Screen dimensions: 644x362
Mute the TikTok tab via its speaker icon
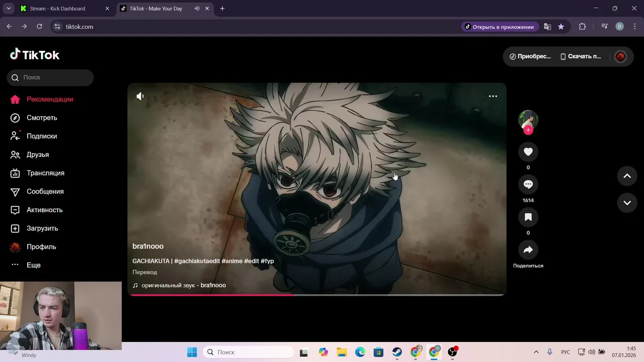pos(197,9)
